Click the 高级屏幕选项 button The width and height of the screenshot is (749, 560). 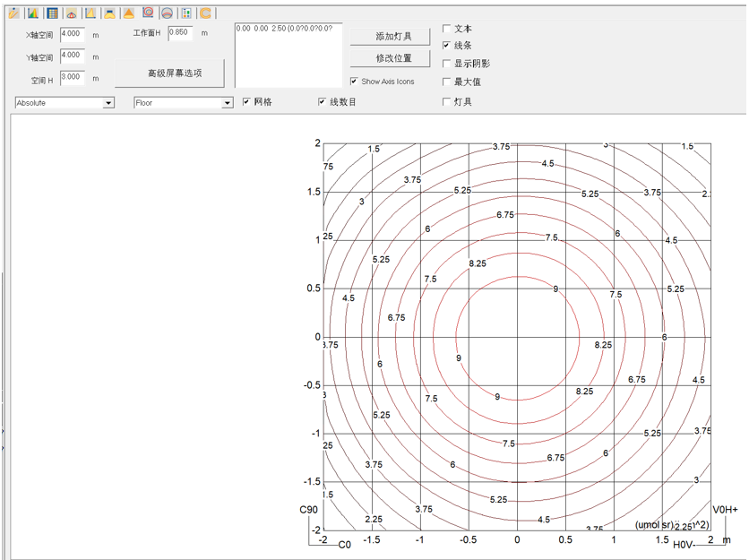pos(169,73)
